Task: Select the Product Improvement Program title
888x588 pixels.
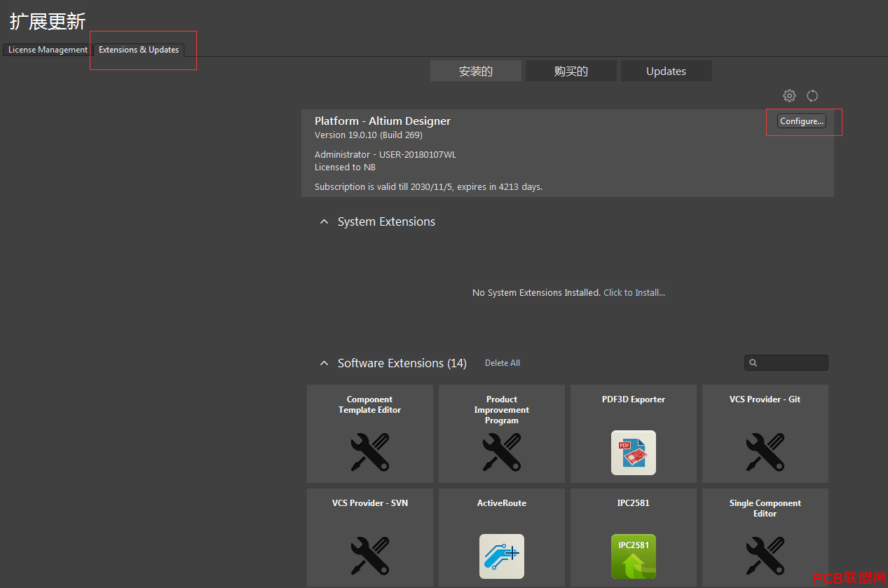Action: pyautogui.click(x=502, y=410)
